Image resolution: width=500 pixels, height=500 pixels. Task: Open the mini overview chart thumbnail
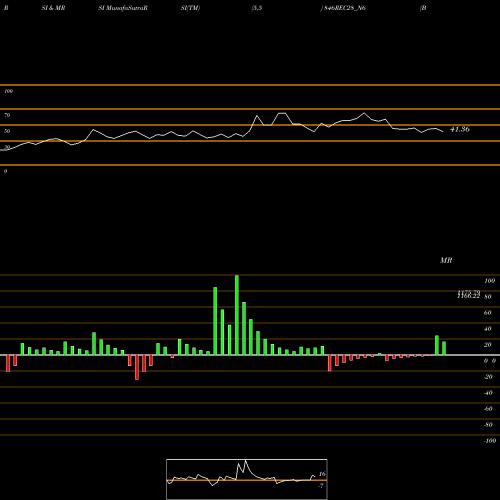pos(247,479)
